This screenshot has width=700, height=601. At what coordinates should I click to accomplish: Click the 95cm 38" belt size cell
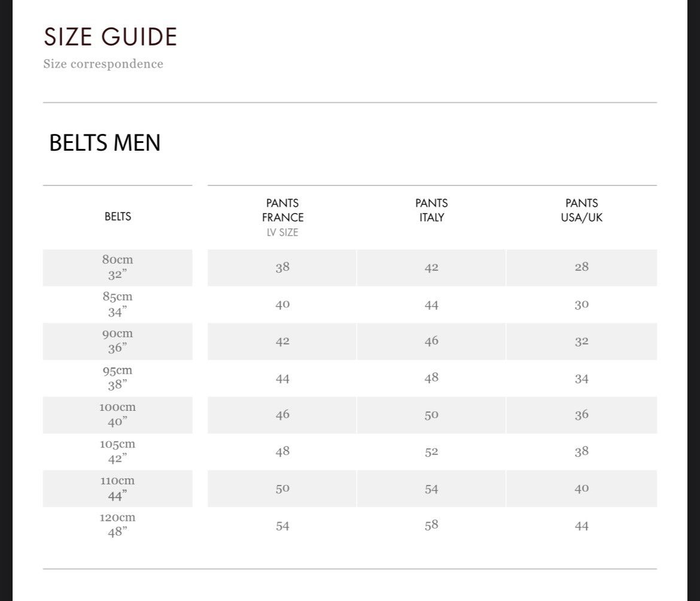tap(118, 378)
